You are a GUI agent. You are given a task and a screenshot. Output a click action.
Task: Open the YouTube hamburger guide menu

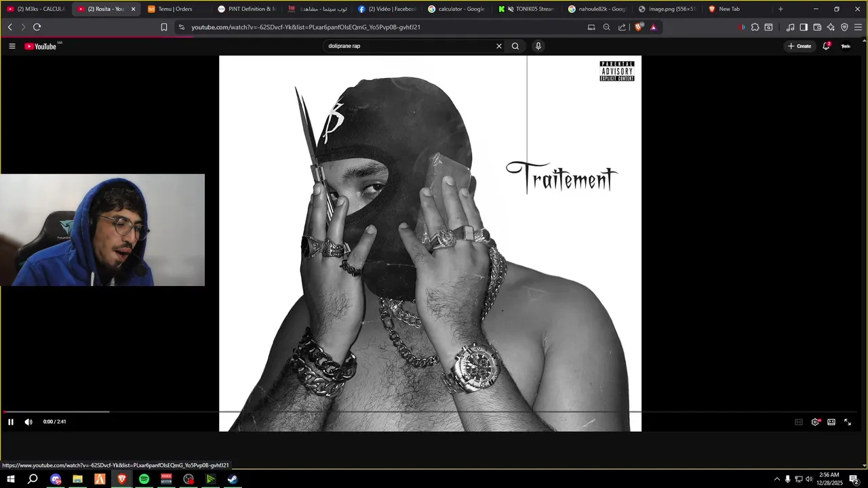[12, 46]
